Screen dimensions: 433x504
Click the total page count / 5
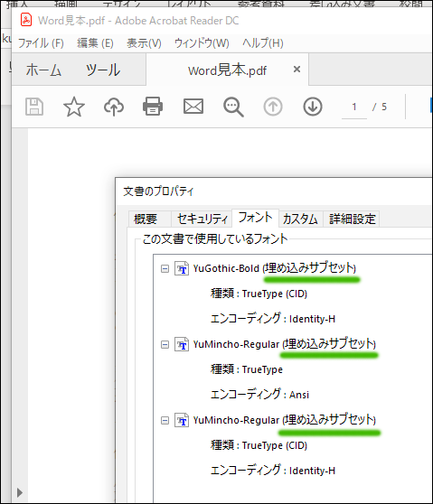click(380, 107)
